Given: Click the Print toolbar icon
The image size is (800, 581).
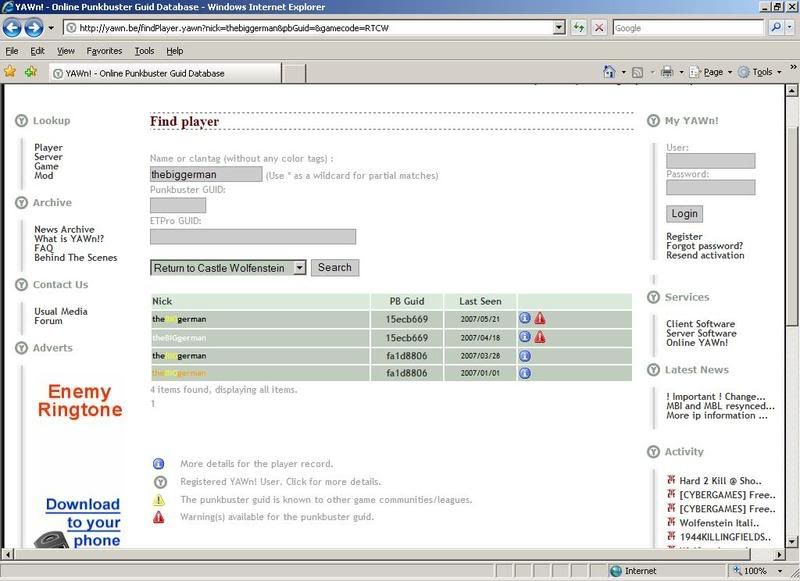Looking at the screenshot, I should point(667,72).
